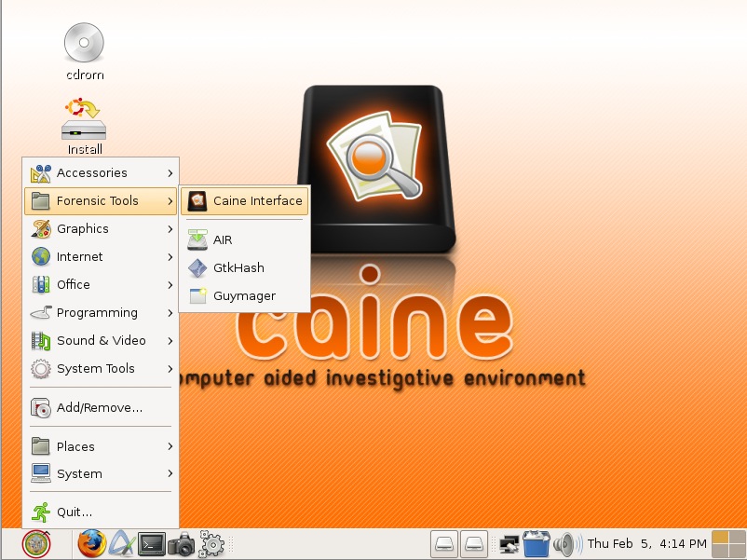
Task: Open the System submenu
Action: (x=101, y=473)
